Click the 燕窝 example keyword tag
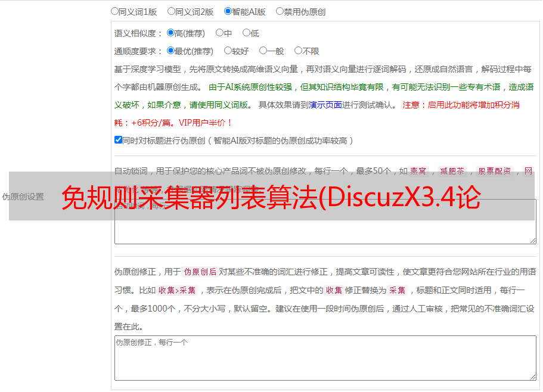 (x=418, y=171)
